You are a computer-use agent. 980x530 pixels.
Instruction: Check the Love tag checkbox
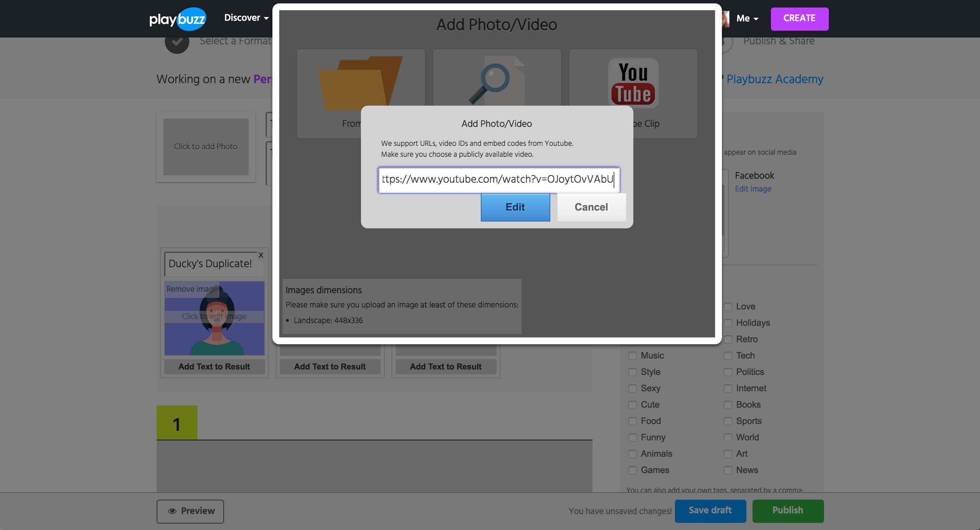728,306
